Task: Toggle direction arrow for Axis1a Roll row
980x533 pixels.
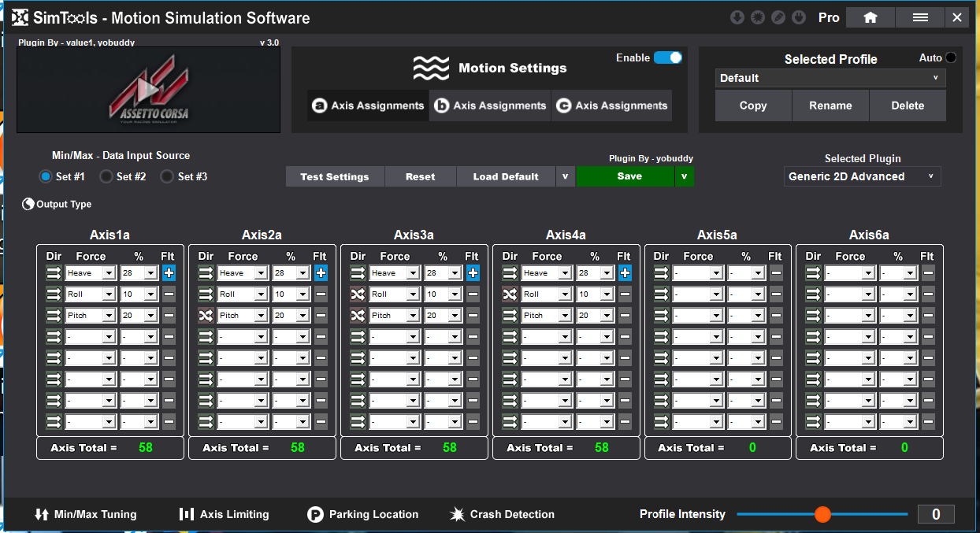Action: click(x=54, y=294)
